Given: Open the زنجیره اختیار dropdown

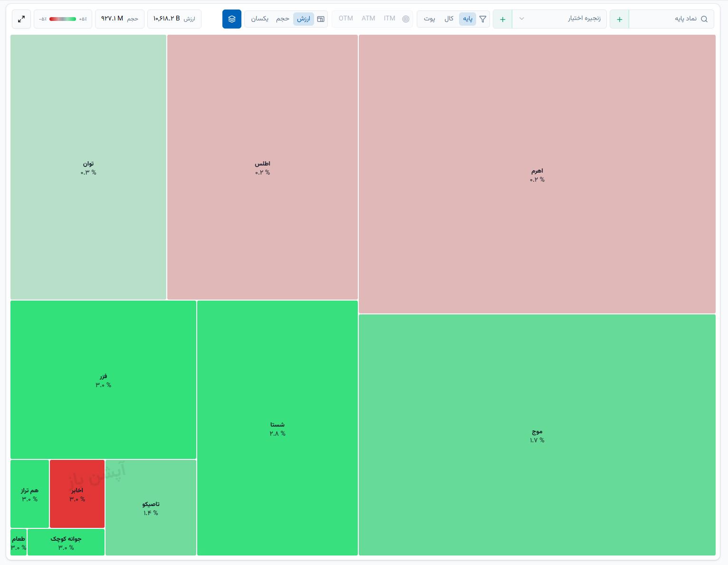Looking at the screenshot, I should (x=559, y=19).
